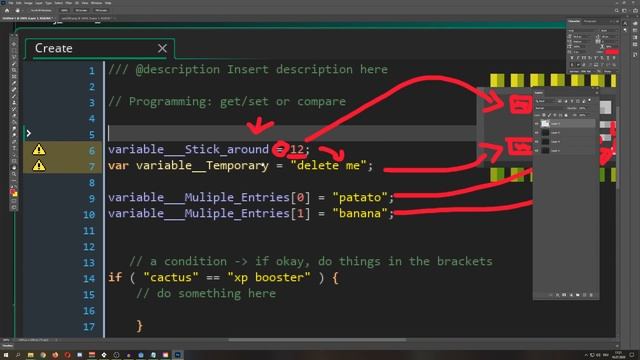Click the add layer mask icon
This screenshot has width=640, height=360.
coord(564,295)
